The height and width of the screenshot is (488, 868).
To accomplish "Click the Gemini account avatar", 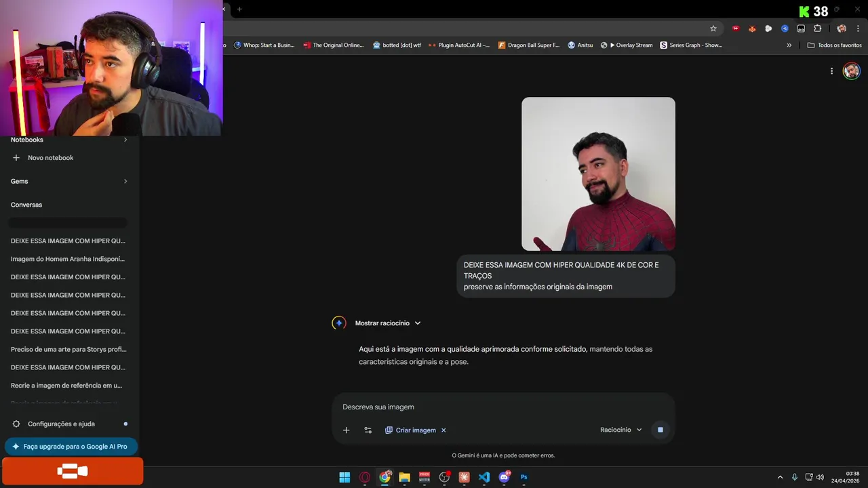I will pyautogui.click(x=851, y=71).
